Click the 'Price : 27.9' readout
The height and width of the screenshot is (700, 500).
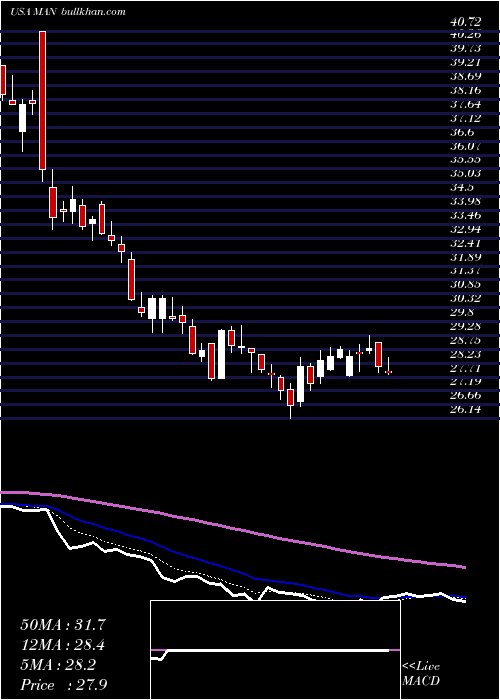pos(63,684)
